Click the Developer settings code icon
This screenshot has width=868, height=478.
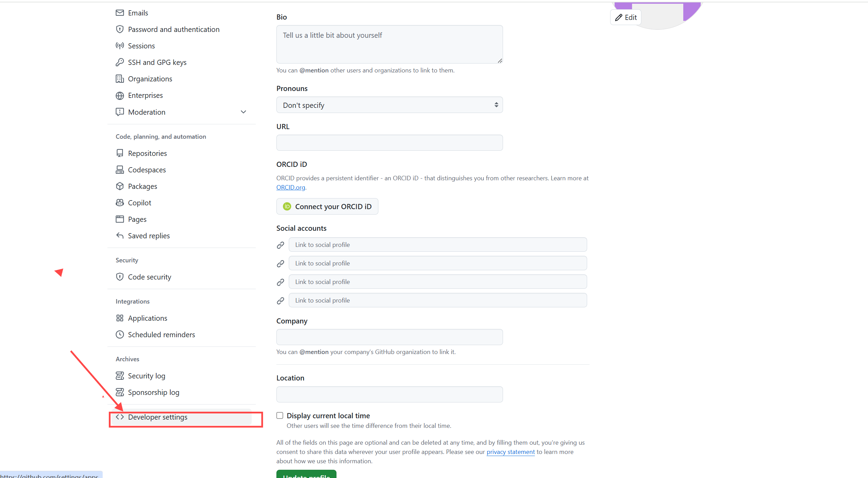[x=119, y=417]
